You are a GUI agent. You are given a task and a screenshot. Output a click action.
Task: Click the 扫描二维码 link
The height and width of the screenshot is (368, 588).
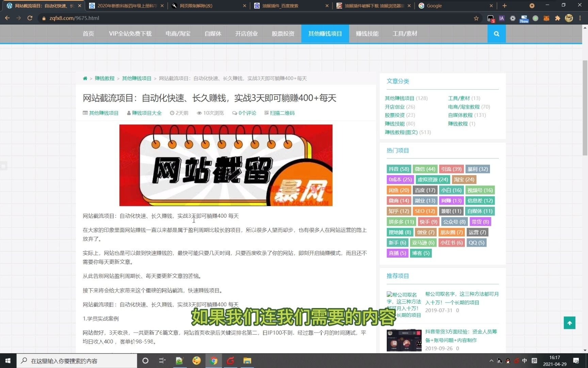click(x=282, y=113)
